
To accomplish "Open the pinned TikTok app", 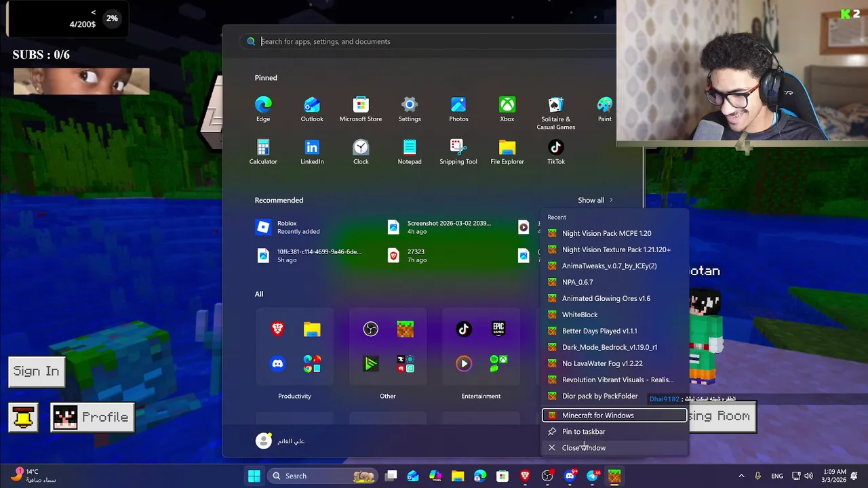I will [556, 152].
